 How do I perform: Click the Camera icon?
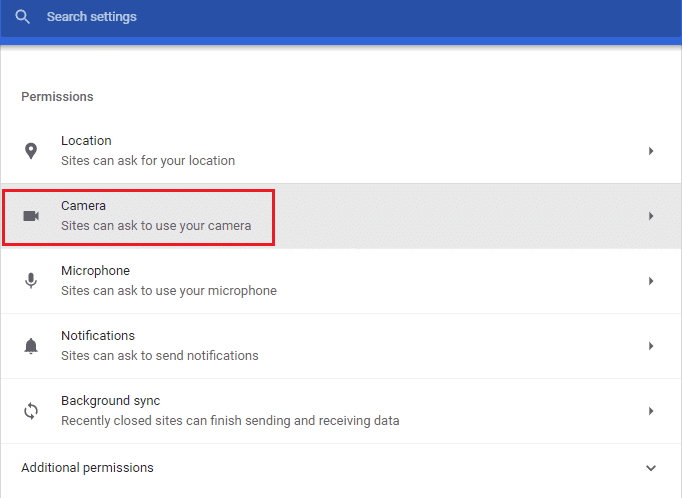click(31, 216)
